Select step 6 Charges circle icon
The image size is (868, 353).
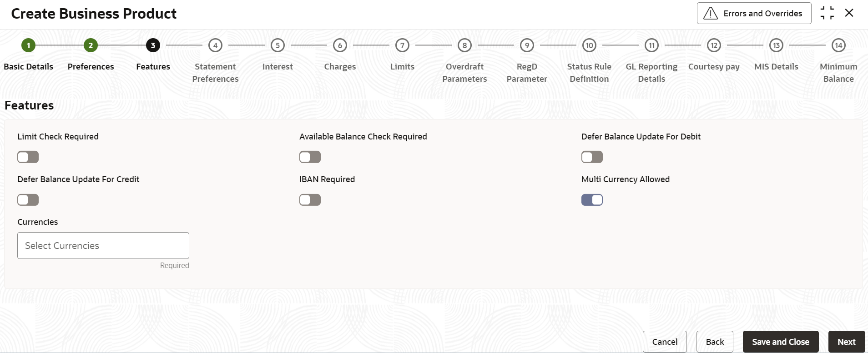click(340, 45)
